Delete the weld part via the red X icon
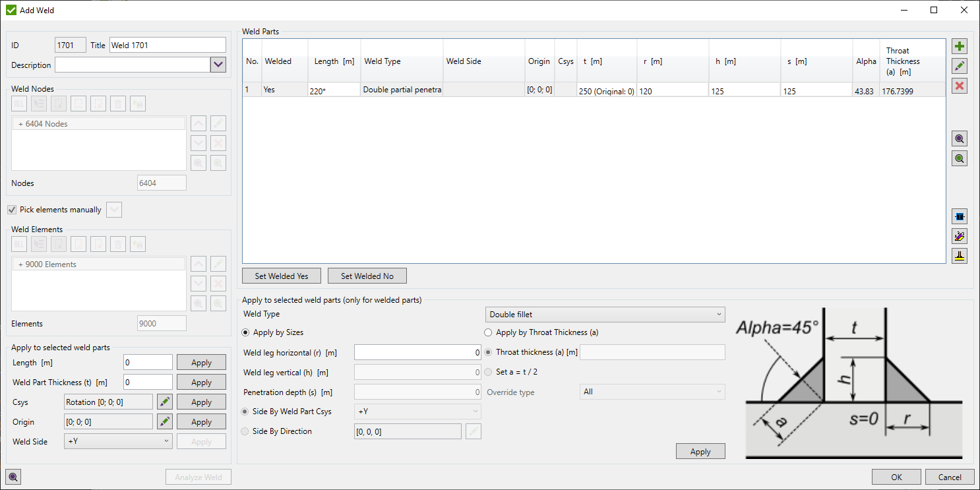The width and height of the screenshot is (980, 490). point(960,86)
